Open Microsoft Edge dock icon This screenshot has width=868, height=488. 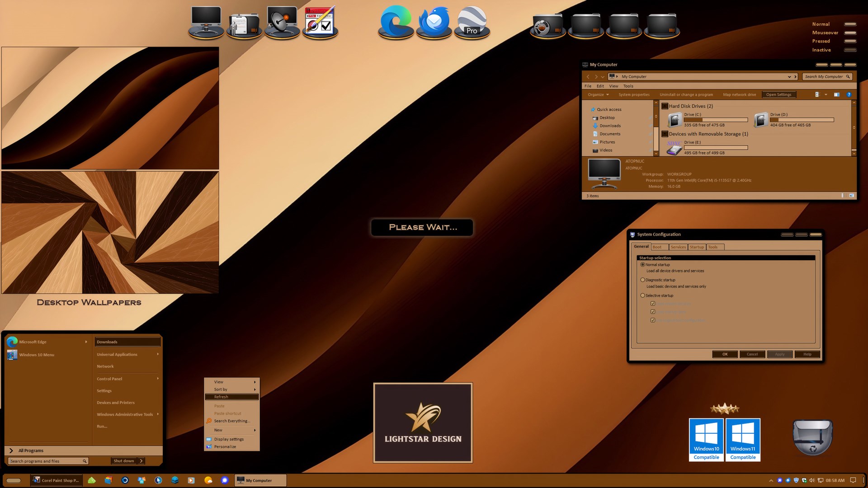pos(396,22)
